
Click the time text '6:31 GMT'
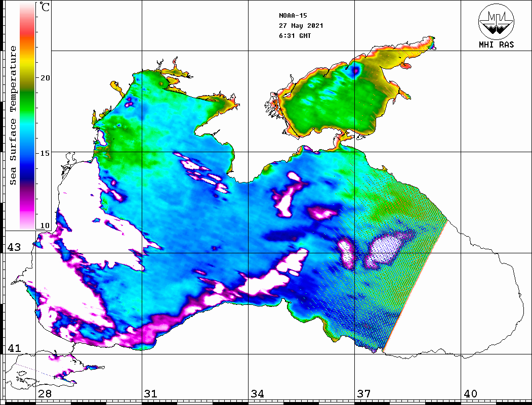pyautogui.click(x=295, y=35)
